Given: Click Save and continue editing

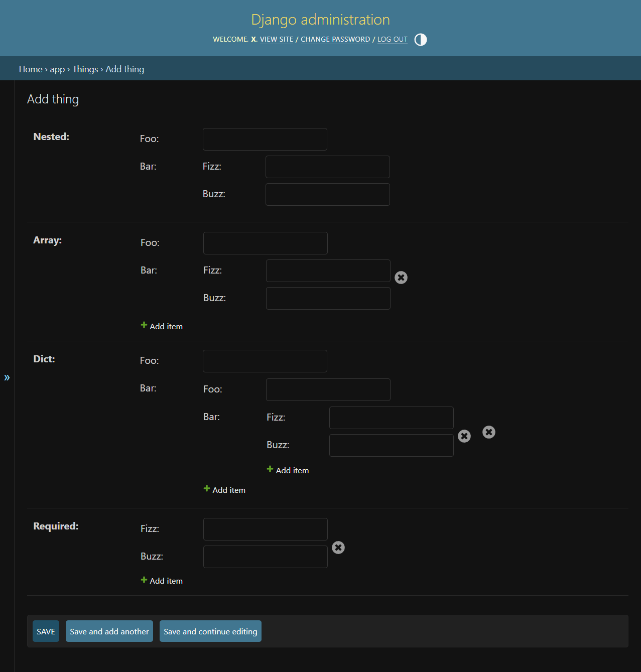Looking at the screenshot, I should pyautogui.click(x=210, y=631).
